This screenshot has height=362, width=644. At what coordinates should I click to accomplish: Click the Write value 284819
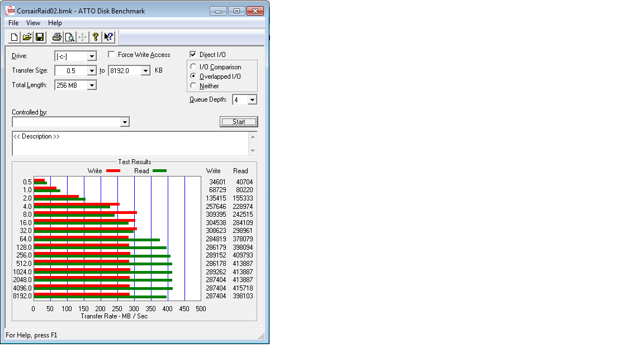coord(216,239)
